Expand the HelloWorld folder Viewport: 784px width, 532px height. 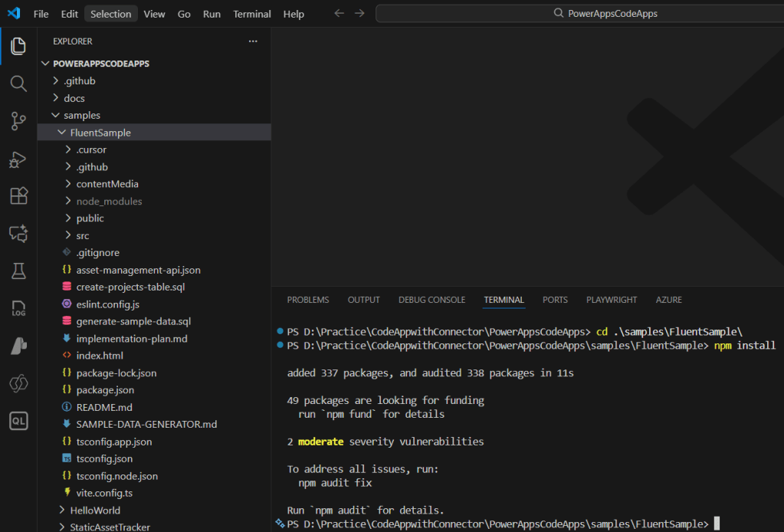(x=95, y=510)
